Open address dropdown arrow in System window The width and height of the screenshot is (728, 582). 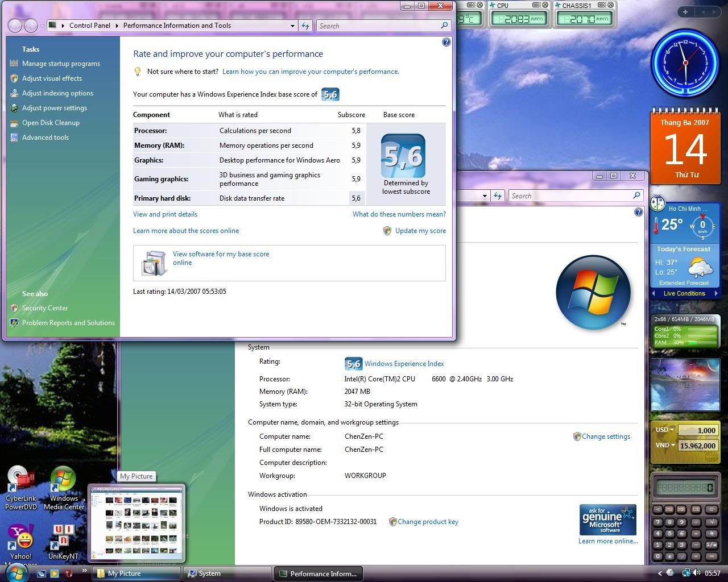tap(485, 196)
